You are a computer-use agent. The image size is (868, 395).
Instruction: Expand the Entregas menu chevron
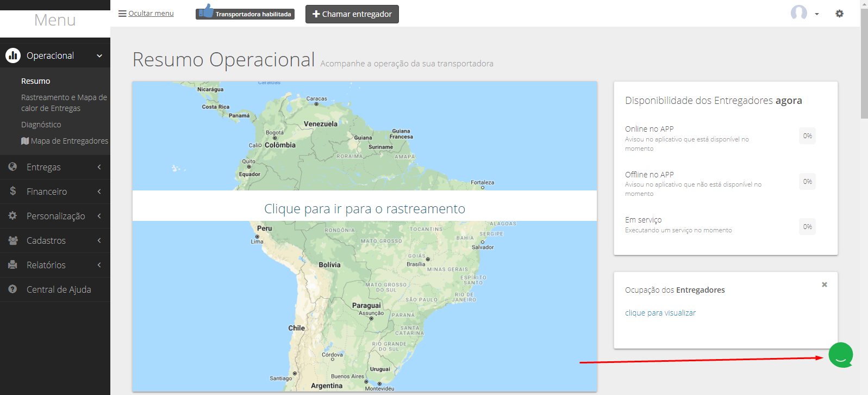point(99,167)
